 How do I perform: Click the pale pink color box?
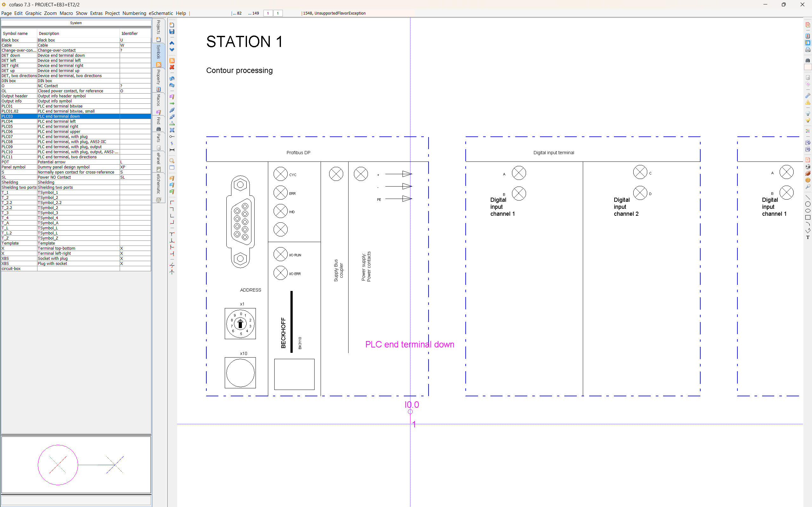[x=808, y=67]
